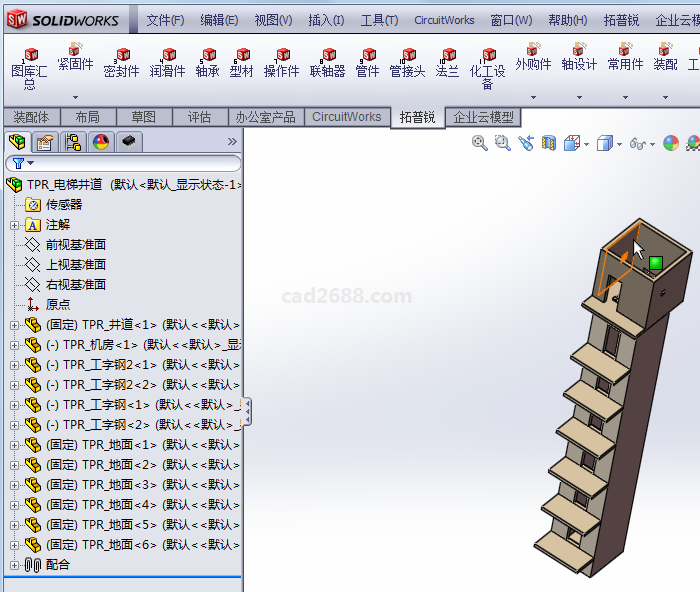This screenshot has height=592, width=700.
Task: Click the 法兰 (flange) library icon
Action: pyautogui.click(x=447, y=63)
